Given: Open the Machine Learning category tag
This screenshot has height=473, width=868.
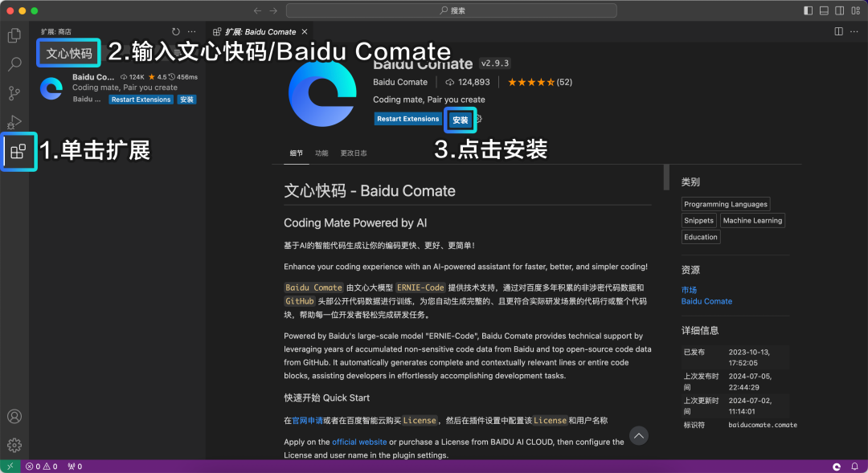Looking at the screenshot, I should pos(752,220).
